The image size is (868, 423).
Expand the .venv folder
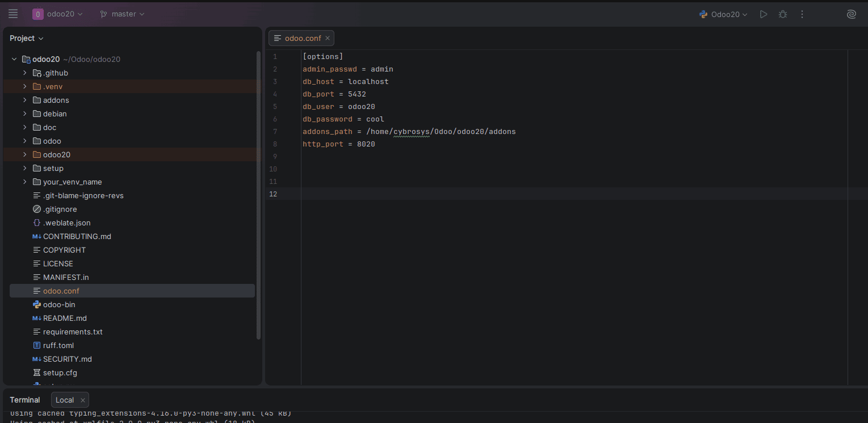[x=25, y=86]
